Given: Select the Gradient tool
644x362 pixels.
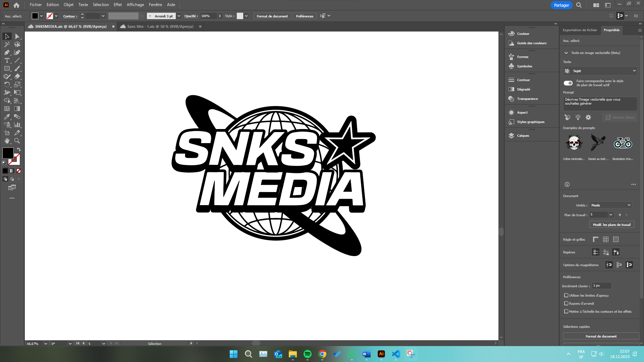Looking at the screenshot, I should pyautogui.click(x=17, y=109).
